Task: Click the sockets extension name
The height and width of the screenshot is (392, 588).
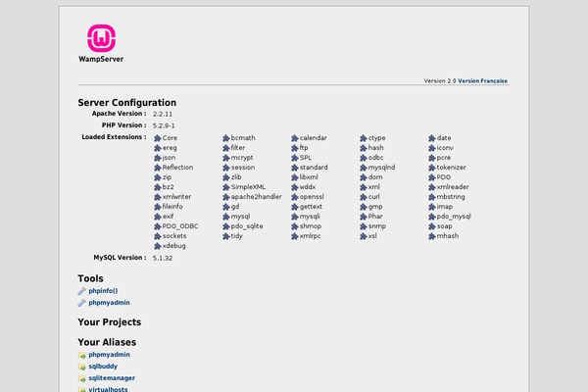Action: (x=174, y=236)
